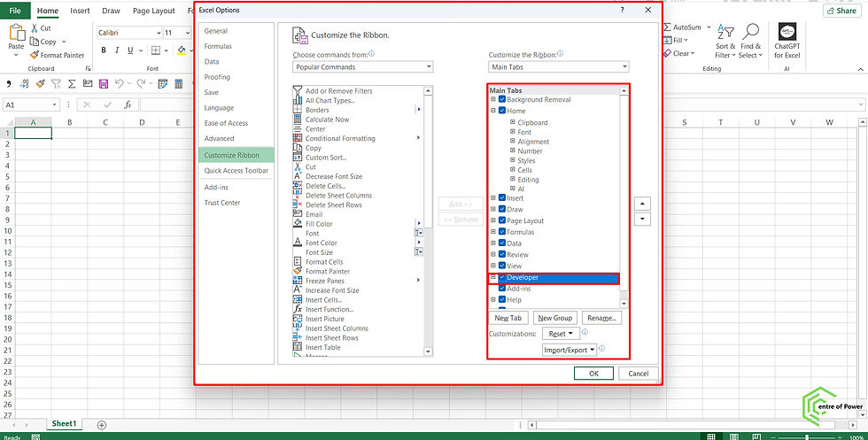Uncheck the Background Removal tab checkbox
Viewport: 868px width, 440px height.
pos(502,100)
